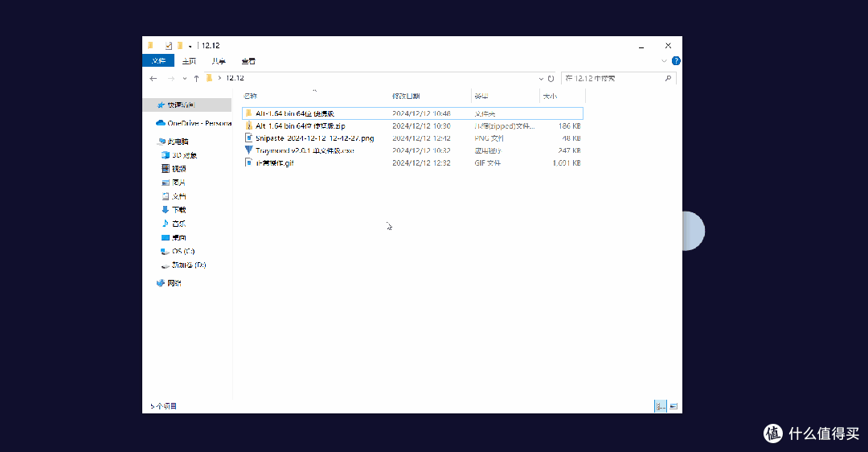Switch to the 共享 ribbon tab

click(x=219, y=61)
